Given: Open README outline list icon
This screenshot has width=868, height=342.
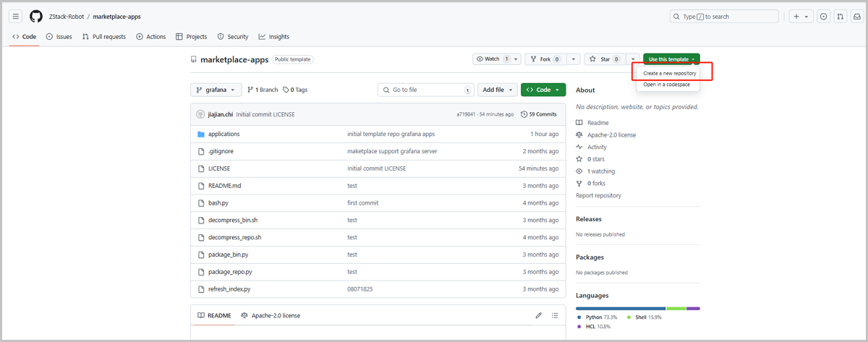Looking at the screenshot, I should pos(555,316).
